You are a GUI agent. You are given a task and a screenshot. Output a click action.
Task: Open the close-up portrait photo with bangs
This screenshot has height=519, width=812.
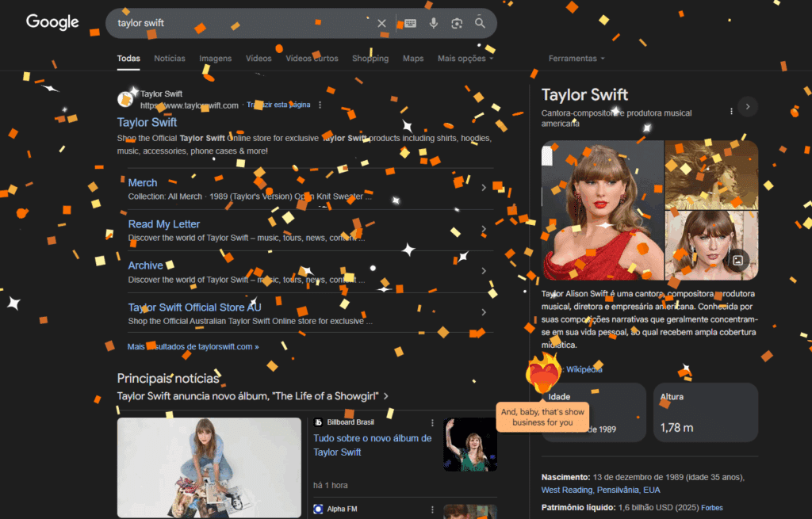point(711,246)
